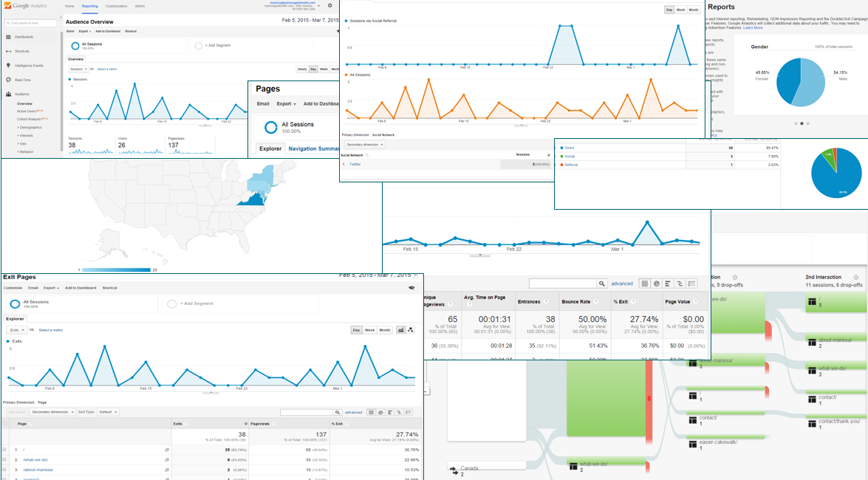Choose pie chart icon above % Exit column
The image size is (868, 480).
pos(657,284)
